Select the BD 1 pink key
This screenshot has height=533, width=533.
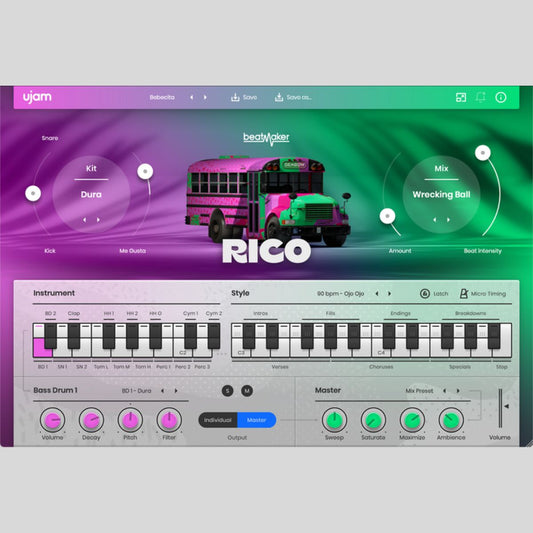tap(43, 348)
